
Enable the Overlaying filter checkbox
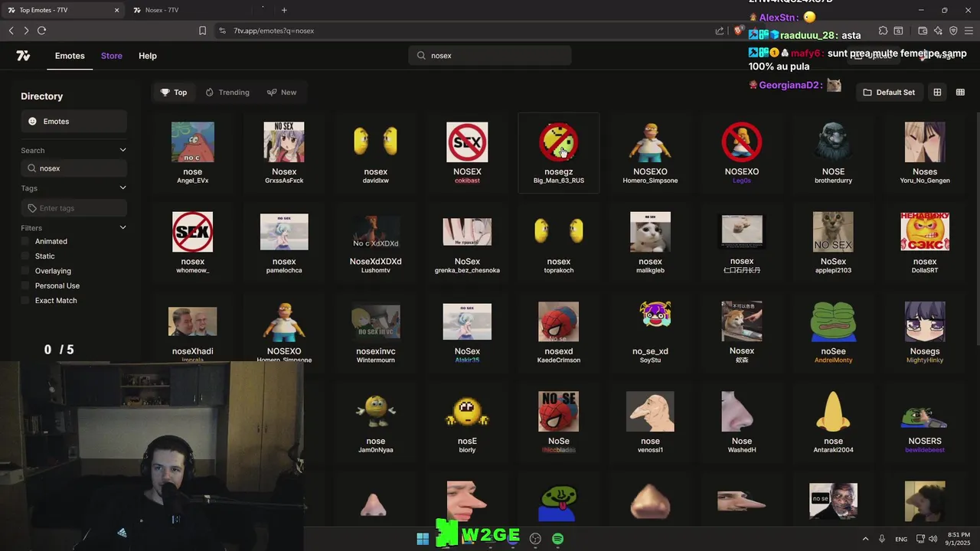click(x=25, y=271)
